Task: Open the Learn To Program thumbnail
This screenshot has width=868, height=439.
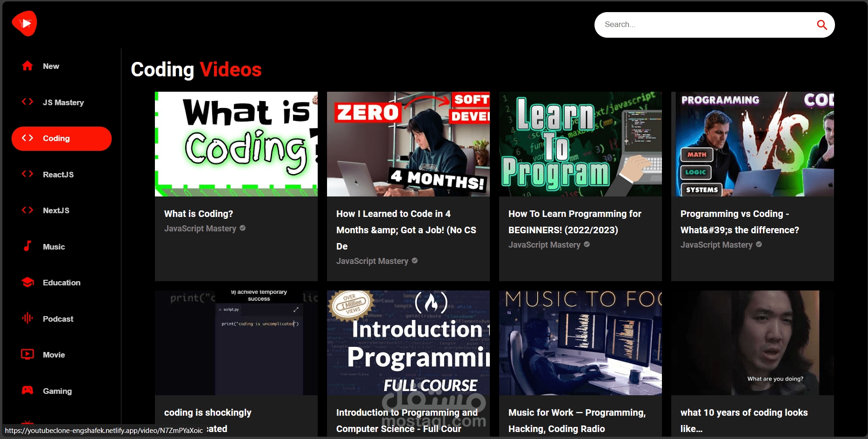Action: (x=580, y=144)
